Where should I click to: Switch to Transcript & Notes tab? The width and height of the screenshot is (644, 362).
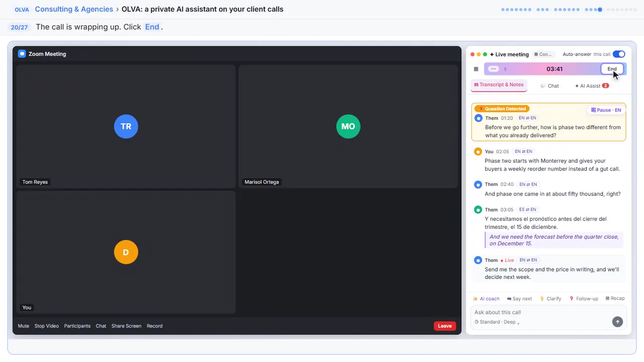(x=499, y=85)
